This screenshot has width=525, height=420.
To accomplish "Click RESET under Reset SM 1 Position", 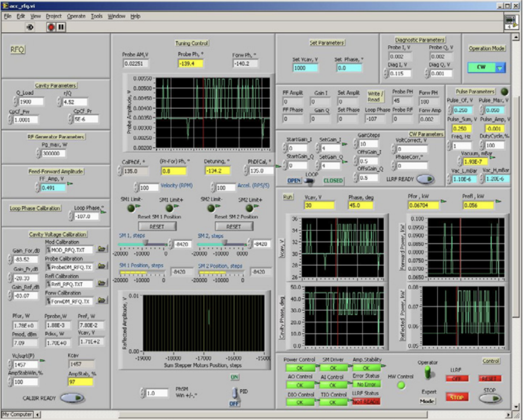I will tap(157, 227).
